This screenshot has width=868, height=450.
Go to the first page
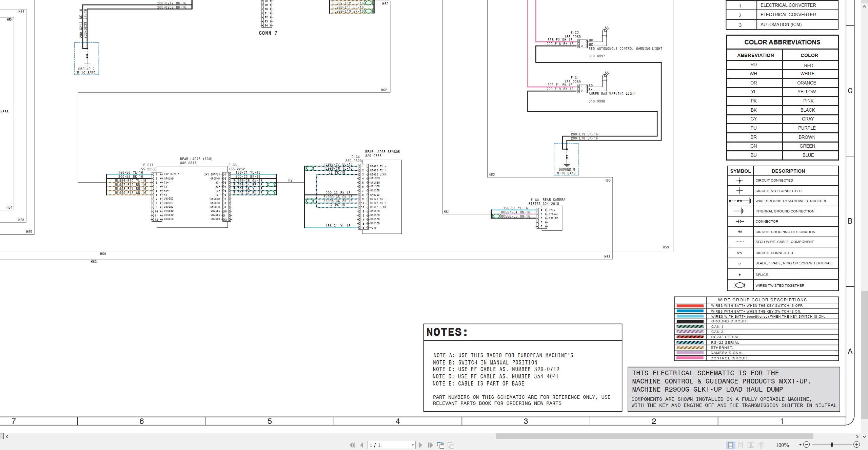coord(352,445)
